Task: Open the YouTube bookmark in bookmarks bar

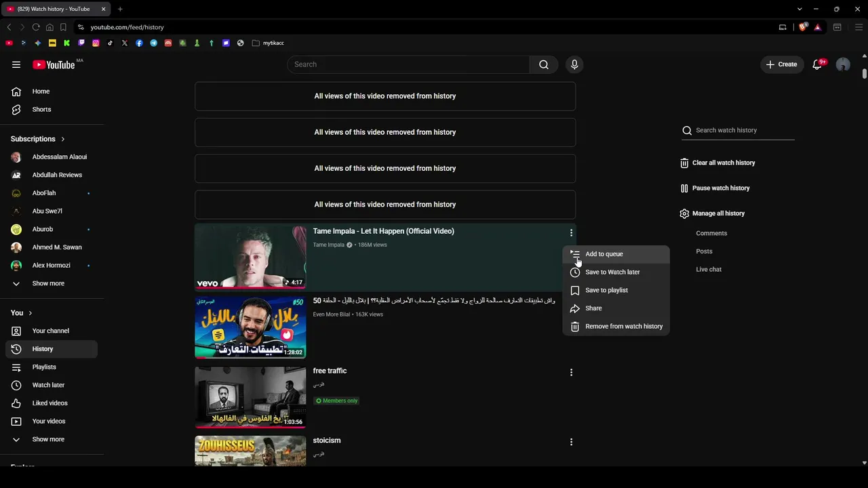Action: (9, 43)
